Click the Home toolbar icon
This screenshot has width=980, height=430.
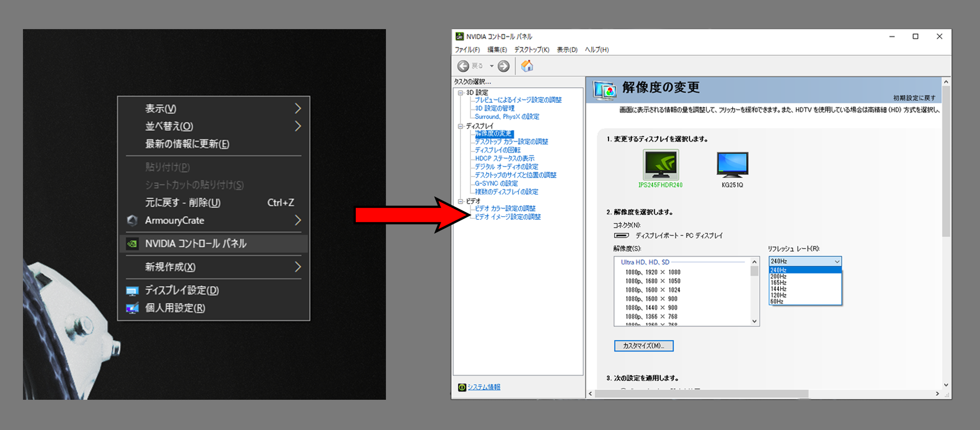click(527, 66)
